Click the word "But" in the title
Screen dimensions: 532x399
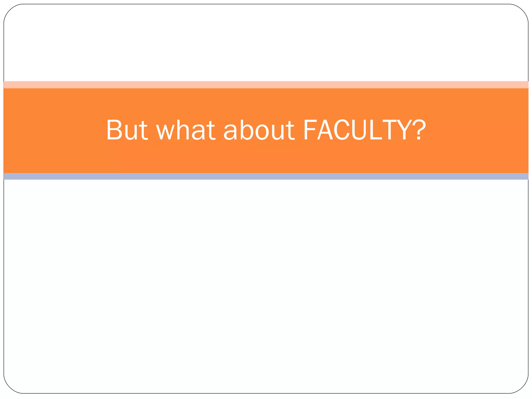click(127, 130)
